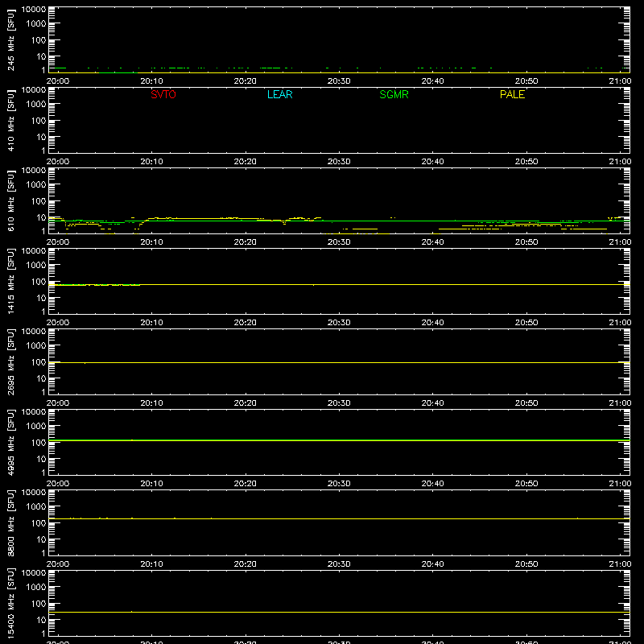Click the 1000 label on the 4995 MHz axis
The image size is (644, 644).
36,427
